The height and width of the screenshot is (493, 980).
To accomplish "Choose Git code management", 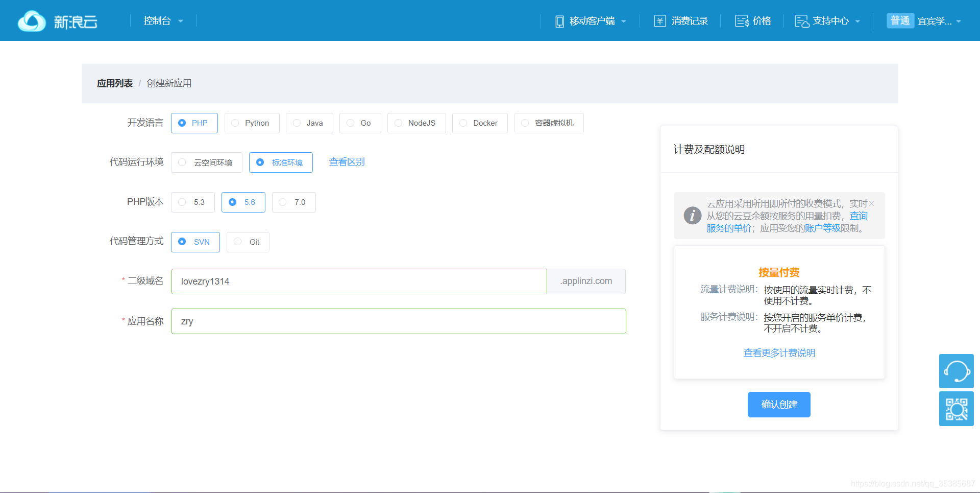I will coord(248,242).
